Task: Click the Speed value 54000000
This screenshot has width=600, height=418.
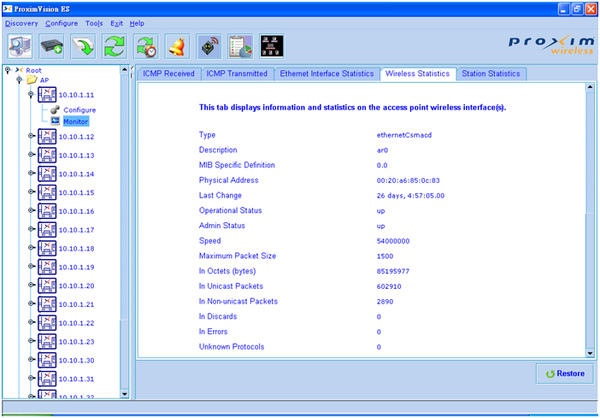Action: [x=393, y=241]
